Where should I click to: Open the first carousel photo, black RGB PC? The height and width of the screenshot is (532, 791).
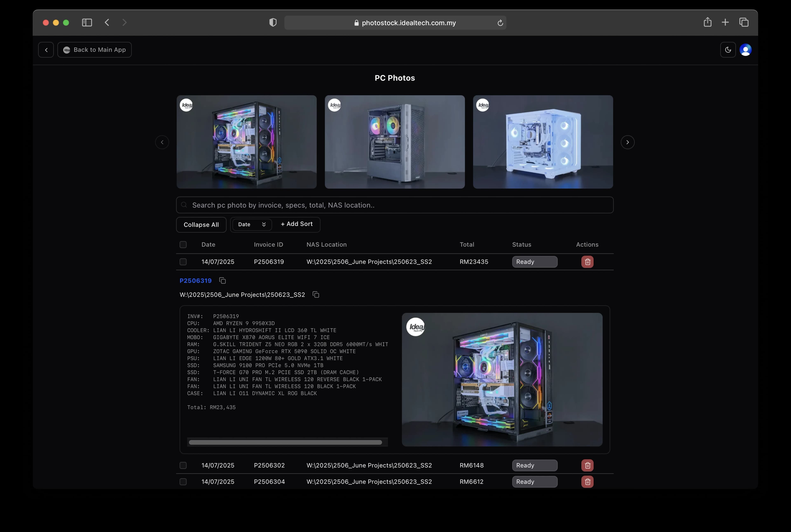coord(246,142)
